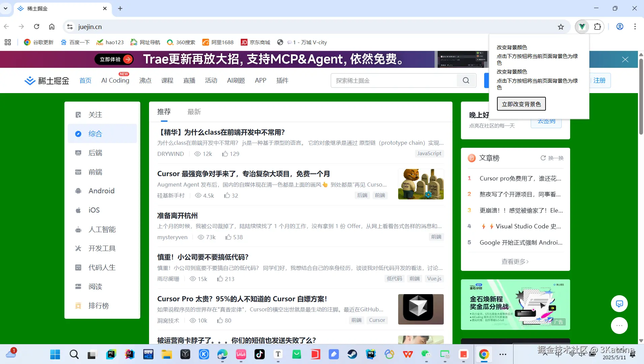Open WeChat from the taskbar

[x=426, y=354]
